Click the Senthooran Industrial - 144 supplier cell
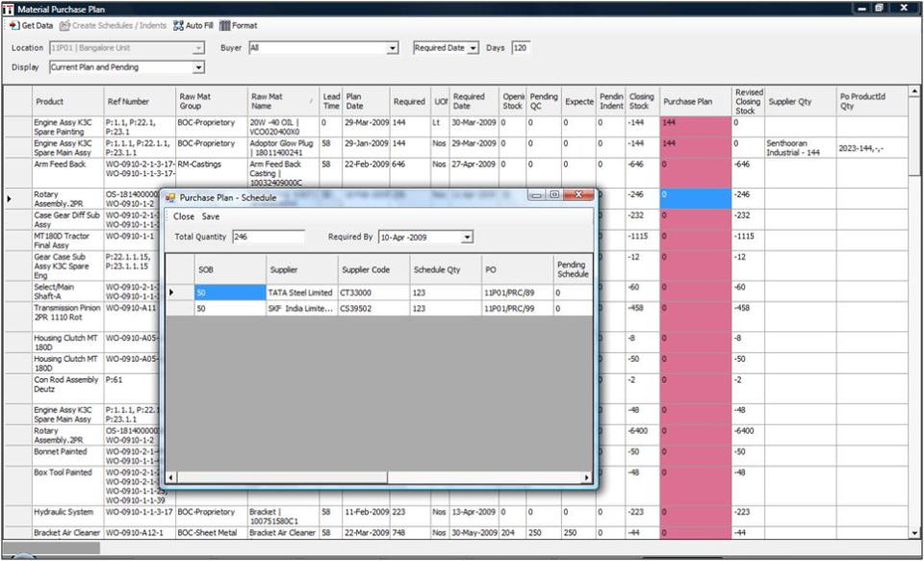 pos(800,147)
